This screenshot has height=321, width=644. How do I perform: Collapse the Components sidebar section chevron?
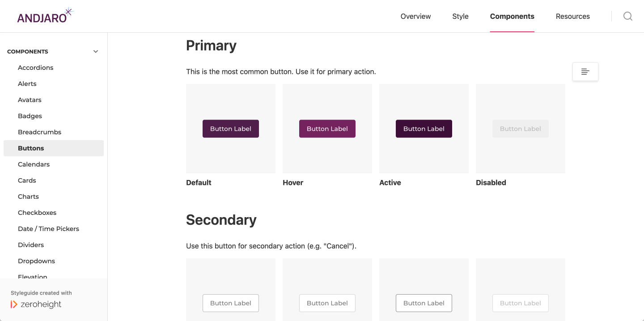(x=96, y=51)
